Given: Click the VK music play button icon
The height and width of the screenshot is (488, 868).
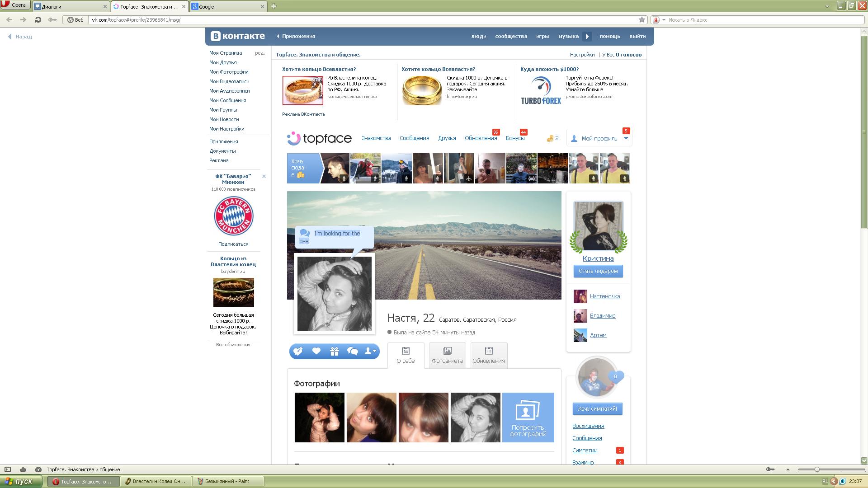Looking at the screenshot, I should coord(587,37).
